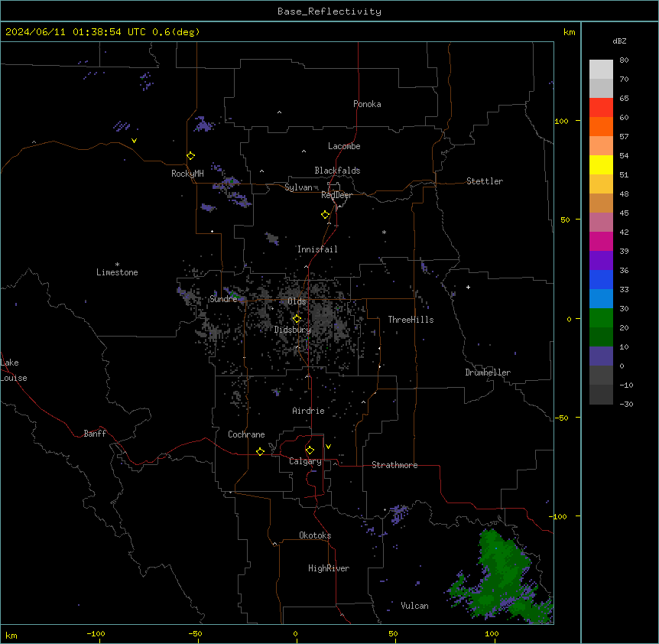
Task: Click the km unit label at top right
Action: (x=569, y=32)
